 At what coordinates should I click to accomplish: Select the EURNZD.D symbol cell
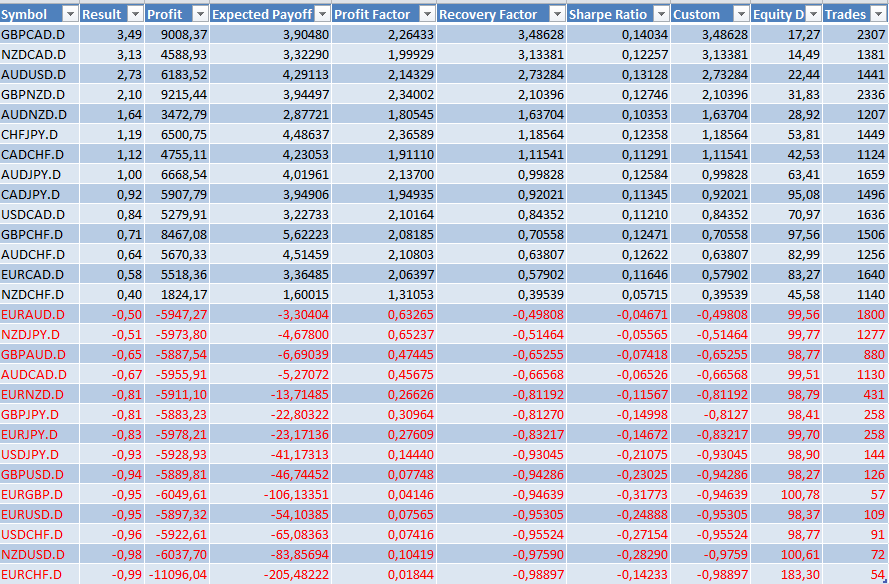click(x=40, y=394)
